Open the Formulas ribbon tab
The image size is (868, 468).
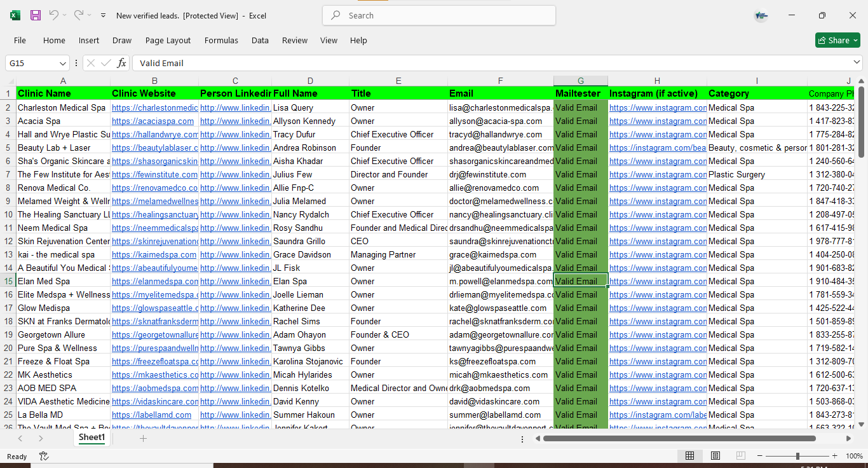point(221,40)
